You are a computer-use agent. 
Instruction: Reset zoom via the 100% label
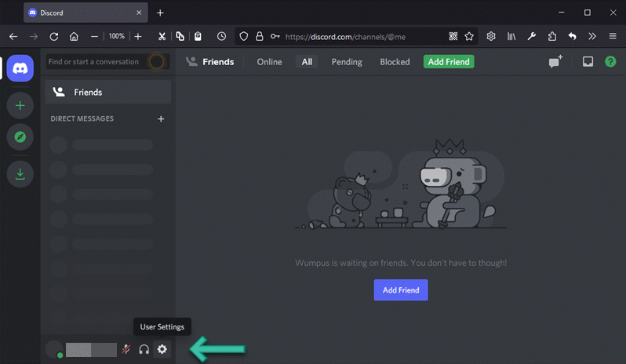click(117, 36)
